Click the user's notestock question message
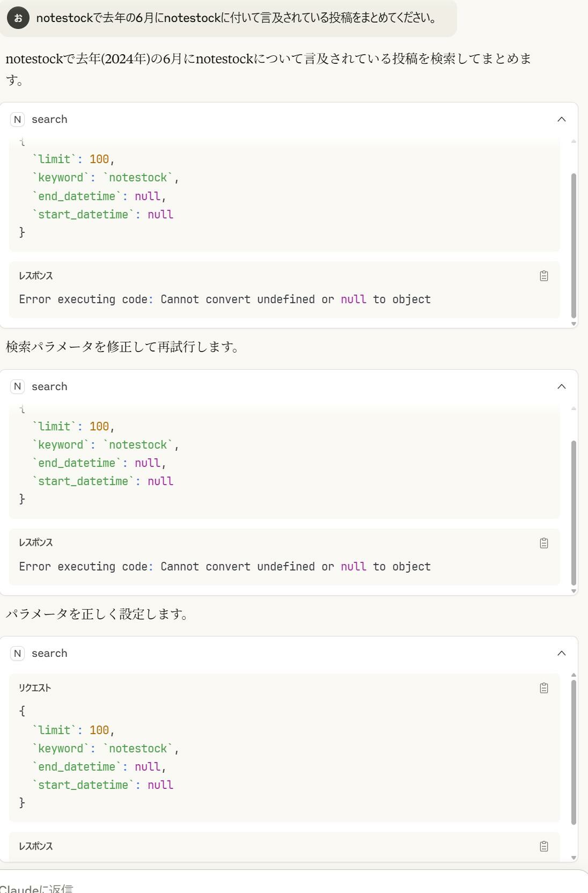The width and height of the screenshot is (588, 893). 237,18
